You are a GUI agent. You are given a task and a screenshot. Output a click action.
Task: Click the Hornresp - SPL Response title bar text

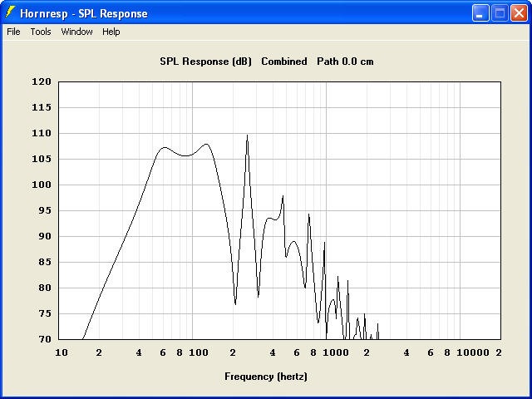(84, 13)
